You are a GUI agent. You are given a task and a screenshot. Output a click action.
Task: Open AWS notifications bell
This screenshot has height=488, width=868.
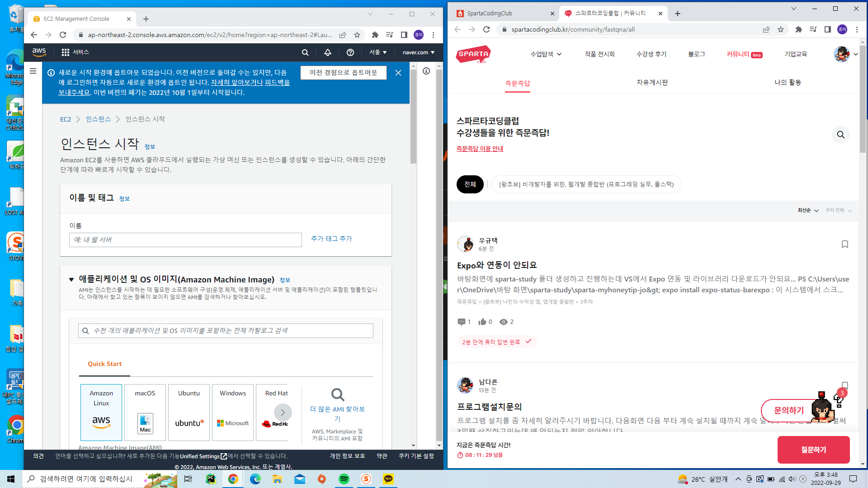328,52
